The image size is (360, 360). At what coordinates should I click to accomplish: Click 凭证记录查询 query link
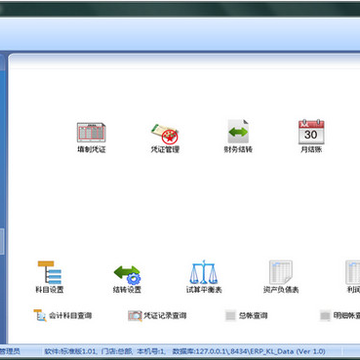[157, 316]
